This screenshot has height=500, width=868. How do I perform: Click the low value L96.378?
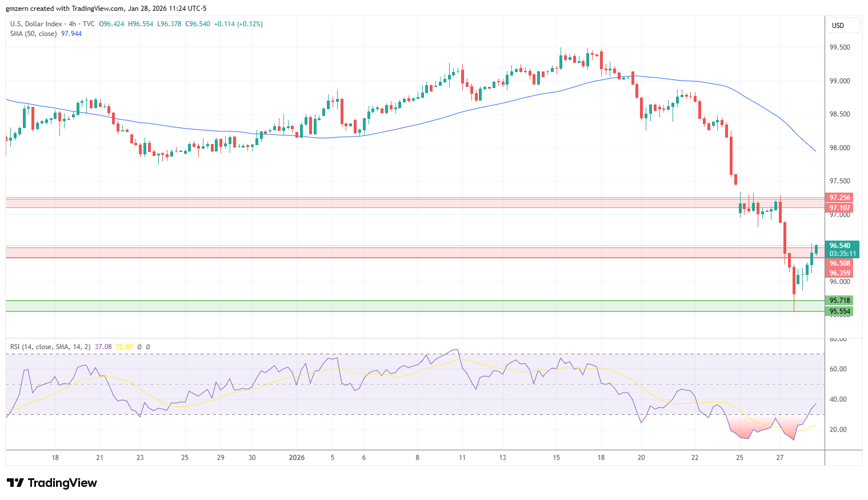pos(169,24)
